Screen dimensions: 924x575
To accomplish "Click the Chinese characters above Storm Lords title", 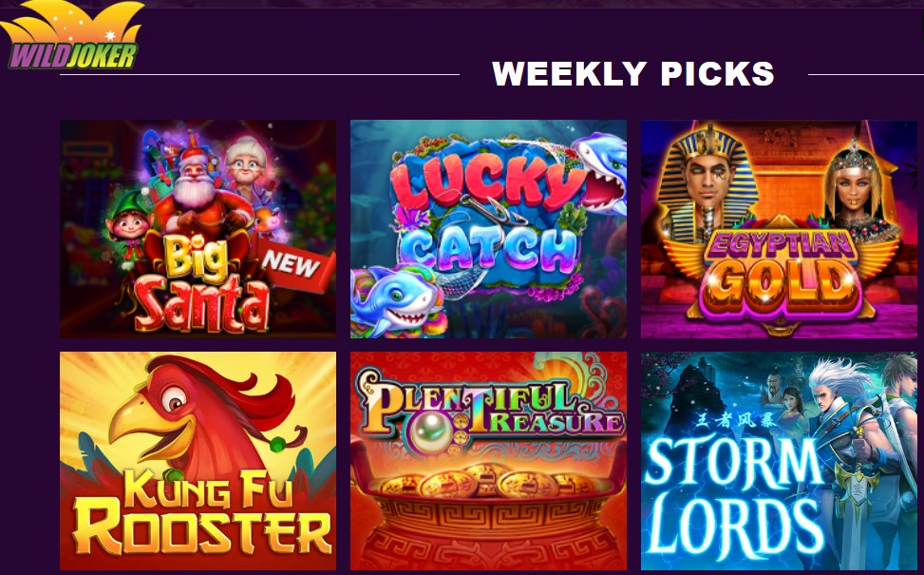I will (737, 420).
